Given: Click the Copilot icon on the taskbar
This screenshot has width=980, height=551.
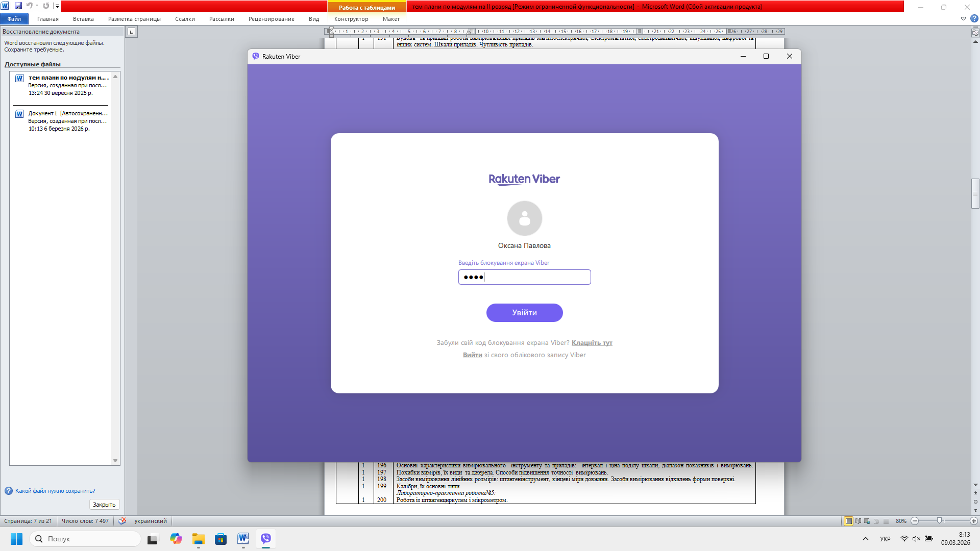Looking at the screenshot, I should [176, 539].
